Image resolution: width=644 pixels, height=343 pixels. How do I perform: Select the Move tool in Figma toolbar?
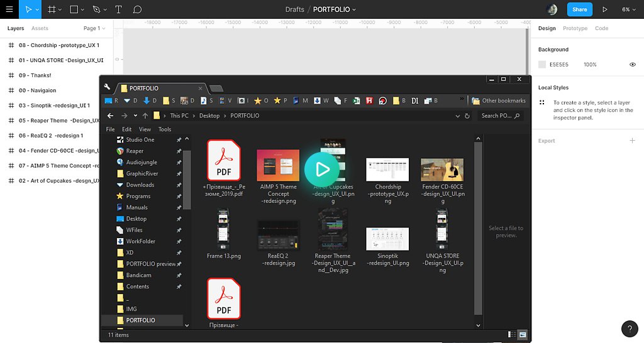28,9
